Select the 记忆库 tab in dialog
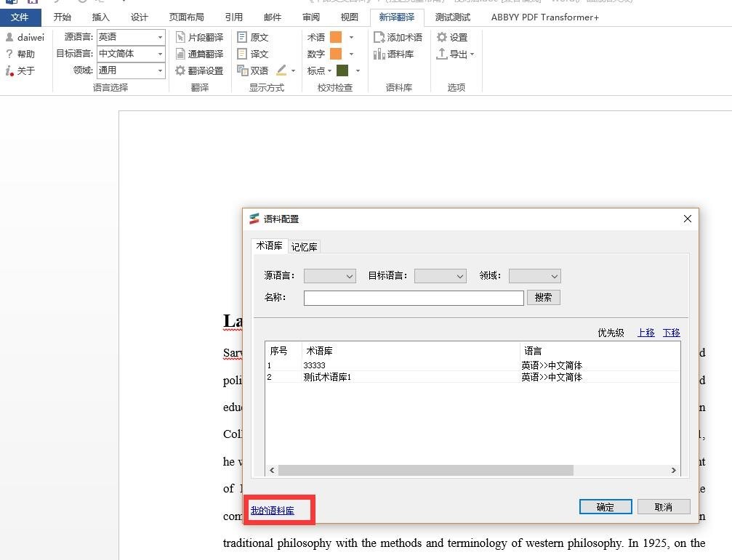Screen dimensions: 732x560 pyautogui.click(x=304, y=247)
